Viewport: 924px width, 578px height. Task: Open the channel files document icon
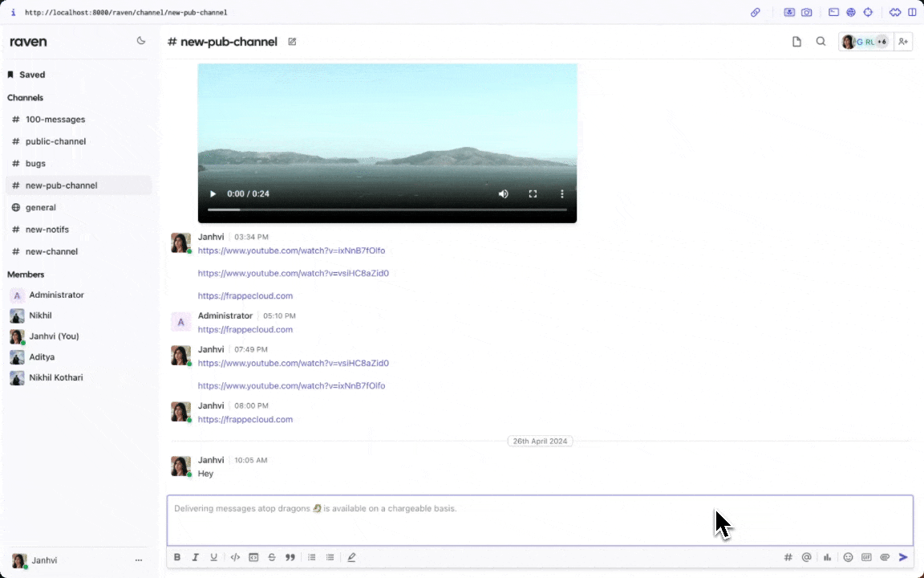pos(796,42)
